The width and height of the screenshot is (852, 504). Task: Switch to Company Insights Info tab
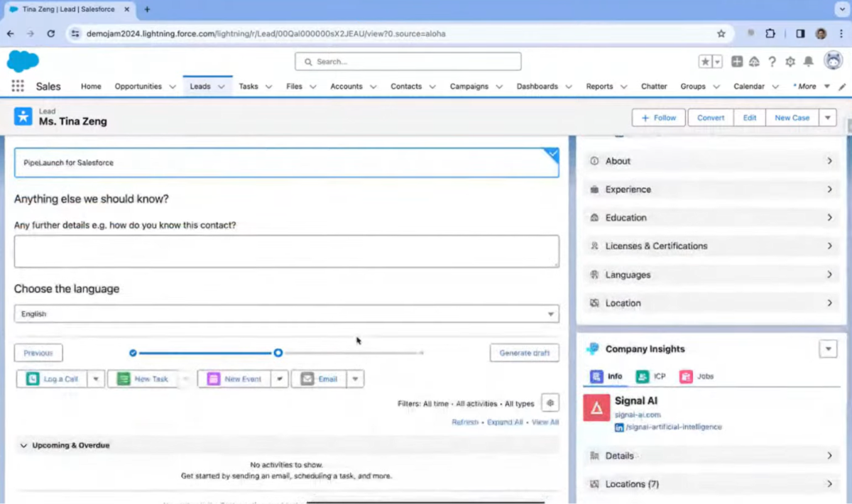click(606, 376)
